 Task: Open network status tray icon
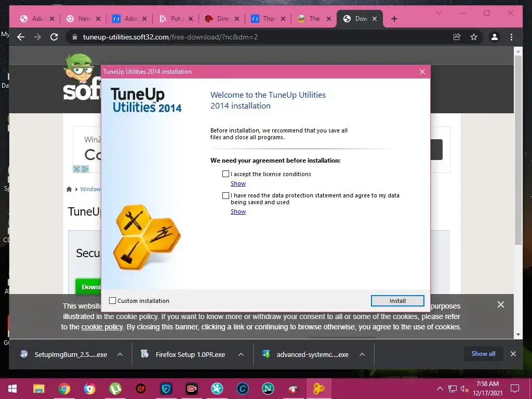point(453,389)
